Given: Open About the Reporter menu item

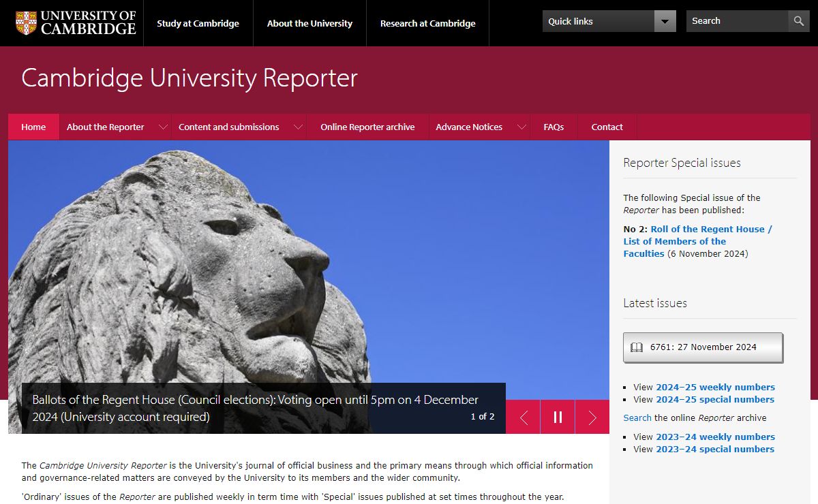Looking at the screenshot, I should click(x=106, y=127).
